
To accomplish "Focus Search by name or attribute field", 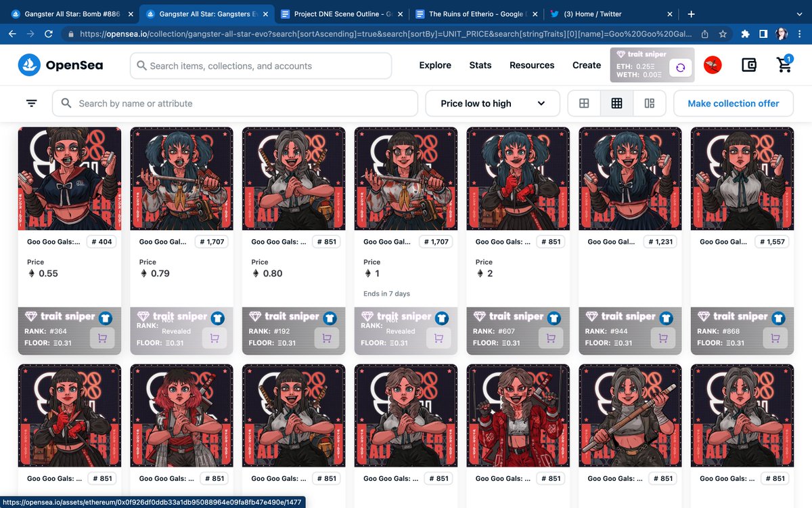I will (235, 104).
